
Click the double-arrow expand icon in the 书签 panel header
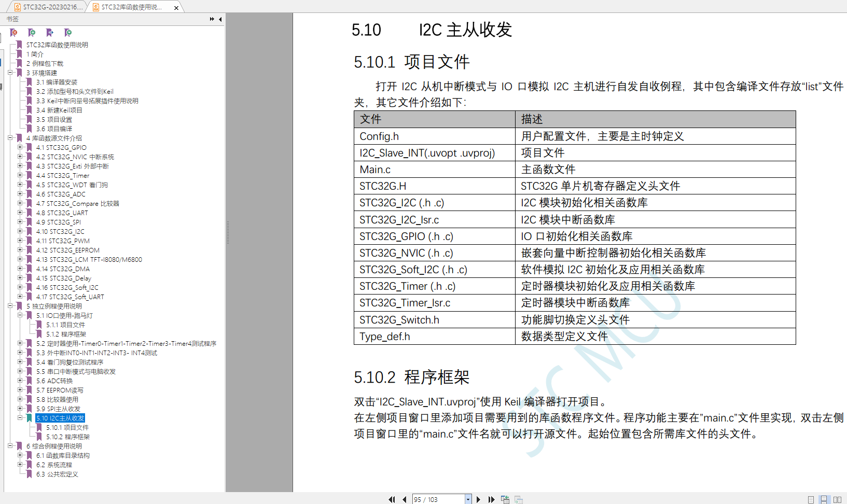click(212, 19)
